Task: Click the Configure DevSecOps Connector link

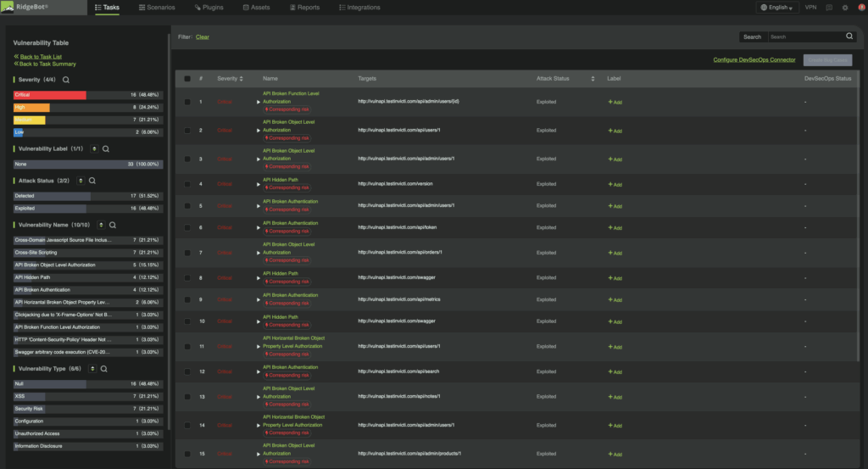Action: [x=754, y=60]
